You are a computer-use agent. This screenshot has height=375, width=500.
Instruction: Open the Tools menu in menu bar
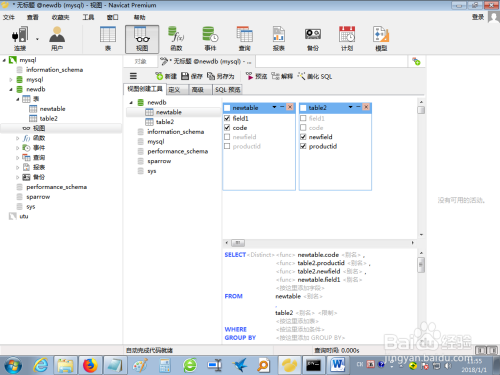click(88, 17)
